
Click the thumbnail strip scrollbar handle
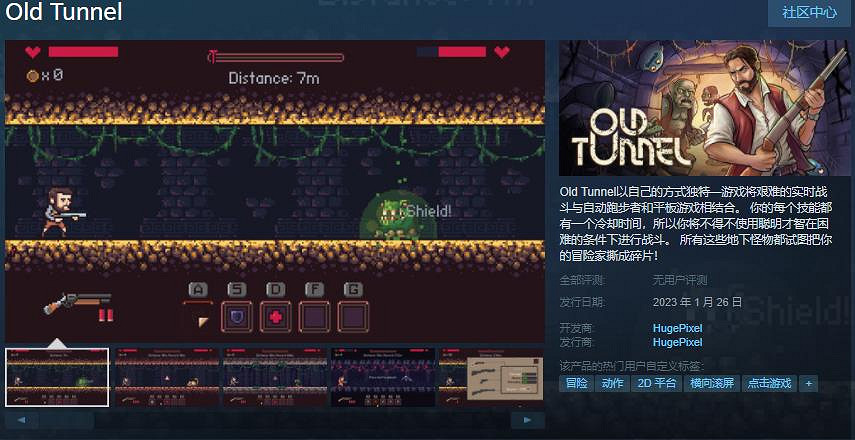tap(67, 420)
